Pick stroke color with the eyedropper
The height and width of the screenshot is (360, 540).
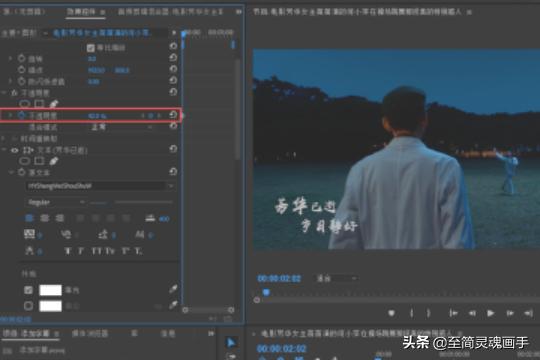point(173,305)
